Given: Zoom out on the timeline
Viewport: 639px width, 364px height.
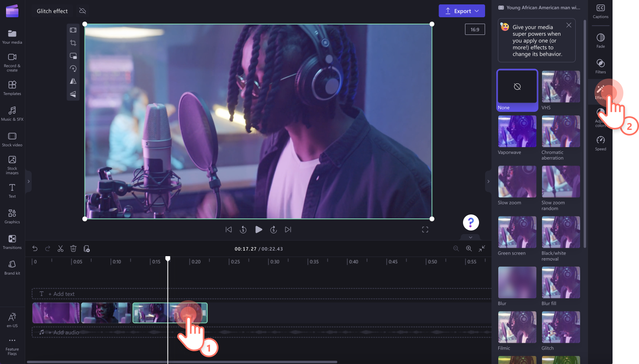Looking at the screenshot, I should 456,249.
